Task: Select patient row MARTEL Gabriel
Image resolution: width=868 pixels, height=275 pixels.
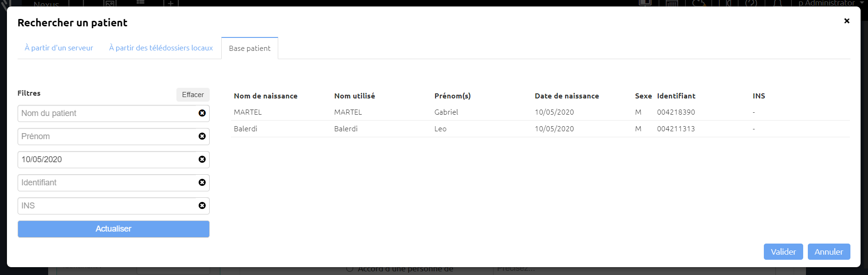Action: pos(540,112)
